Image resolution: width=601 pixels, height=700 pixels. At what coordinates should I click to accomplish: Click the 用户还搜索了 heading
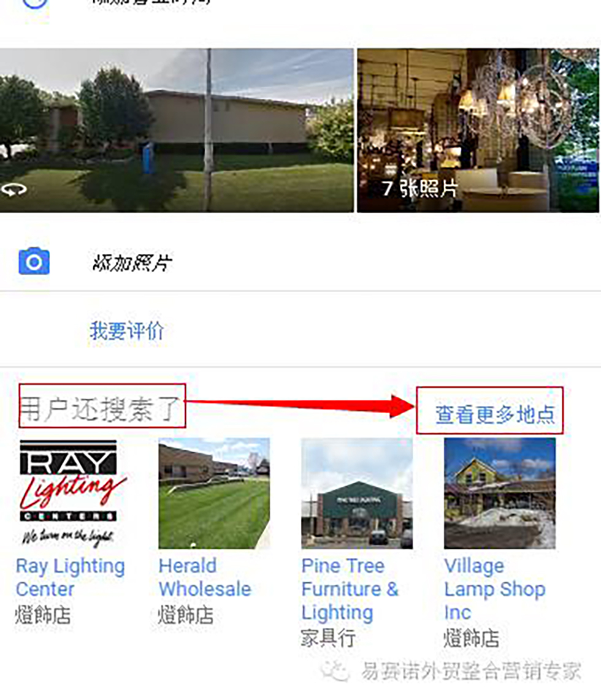(x=101, y=408)
